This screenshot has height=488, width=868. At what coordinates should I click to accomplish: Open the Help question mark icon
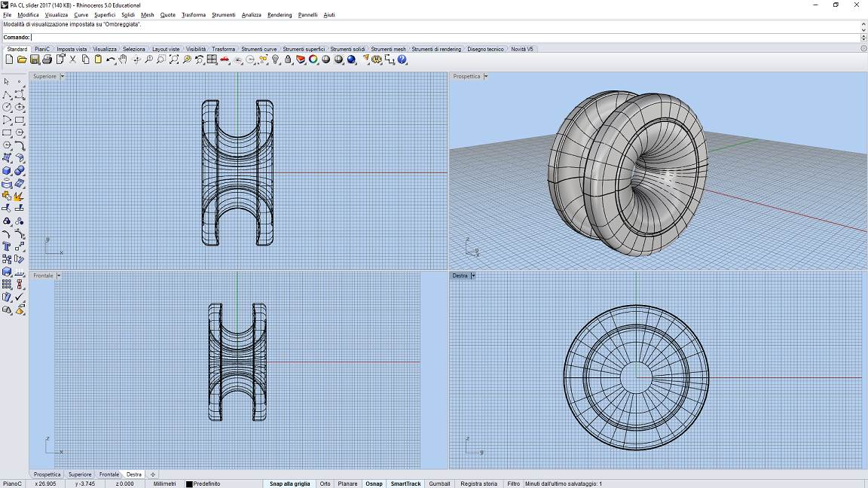[x=402, y=59]
